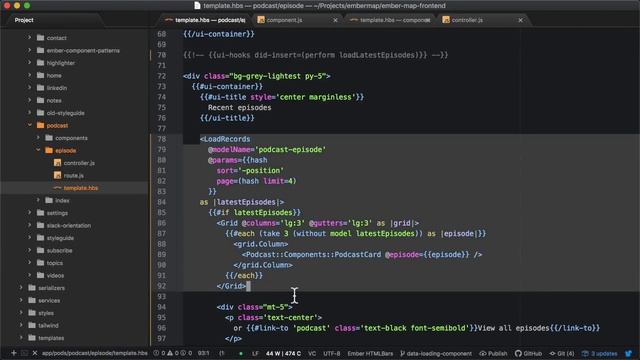640x360 pixels.
Task: Click the plus icon in status bar
Action: pos(13,353)
